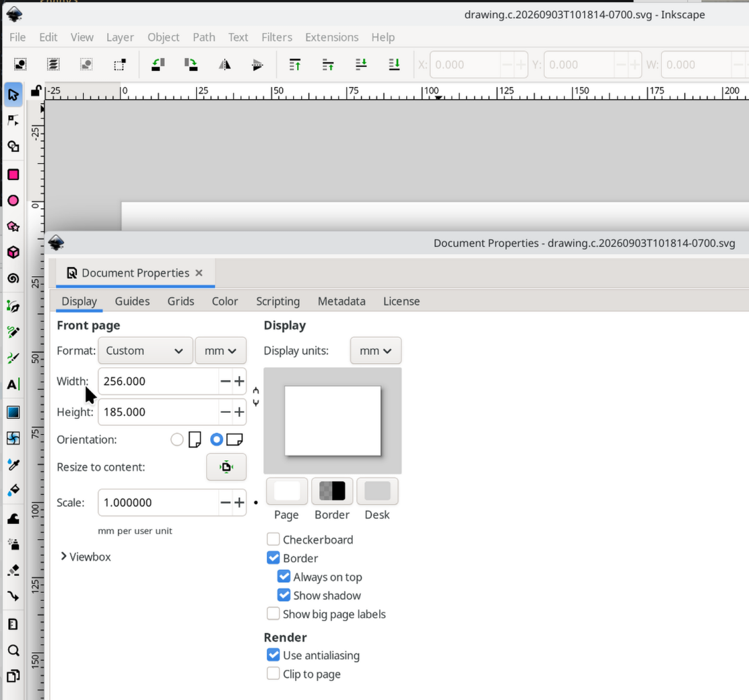Click the Deselect toolbar icon

(x=86, y=65)
